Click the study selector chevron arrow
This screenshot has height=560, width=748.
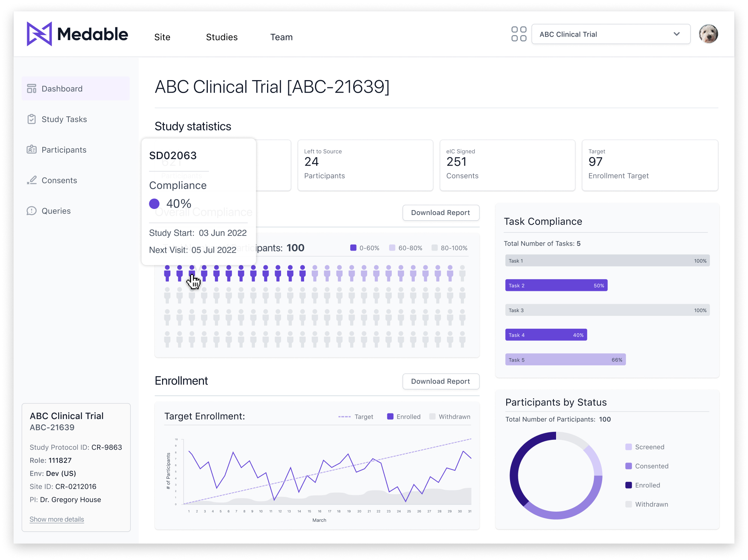click(676, 34)
